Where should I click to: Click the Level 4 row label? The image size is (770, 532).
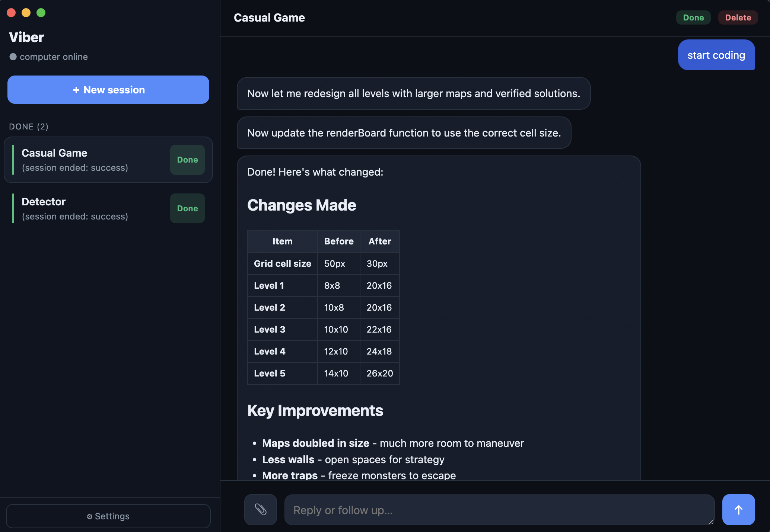(x=283, y=351)
